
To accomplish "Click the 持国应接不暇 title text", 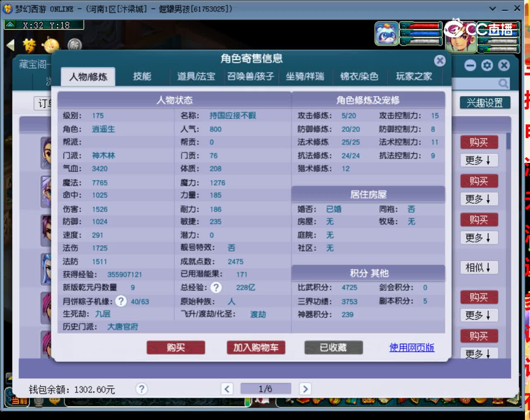I will click(x=233, y=116).
